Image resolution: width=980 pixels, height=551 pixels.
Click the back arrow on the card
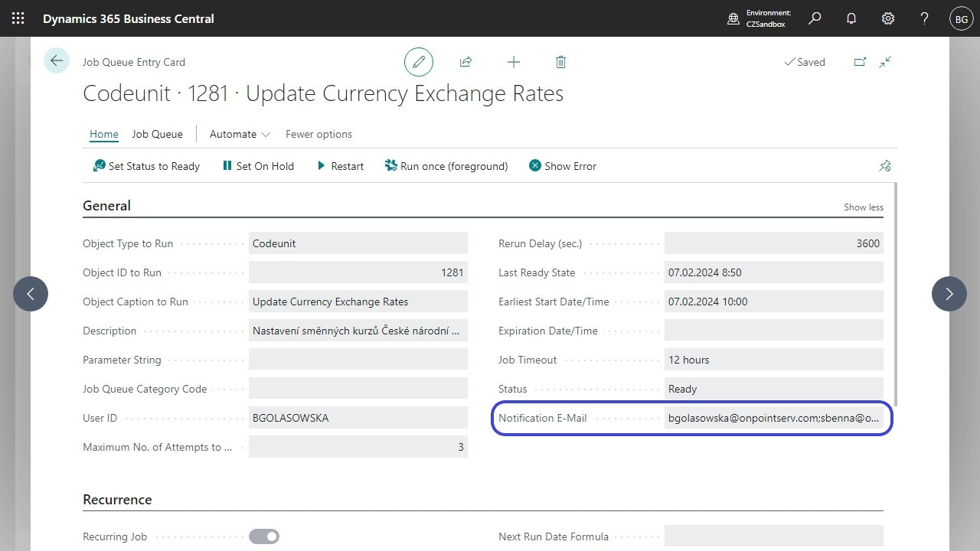coord(57,60)
